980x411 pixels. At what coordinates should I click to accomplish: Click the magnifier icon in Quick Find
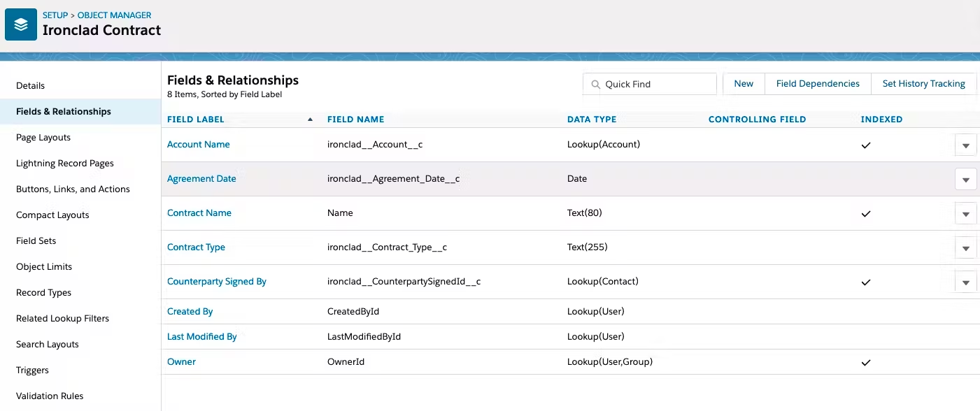tap(596, 84)
